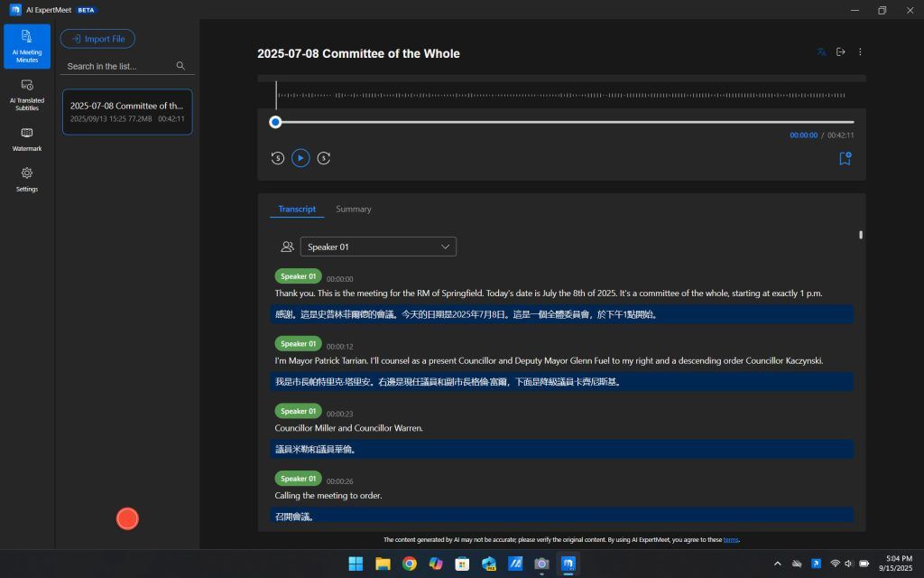
Task: Open the three-dot more options menu
Action: click(860, 51)
